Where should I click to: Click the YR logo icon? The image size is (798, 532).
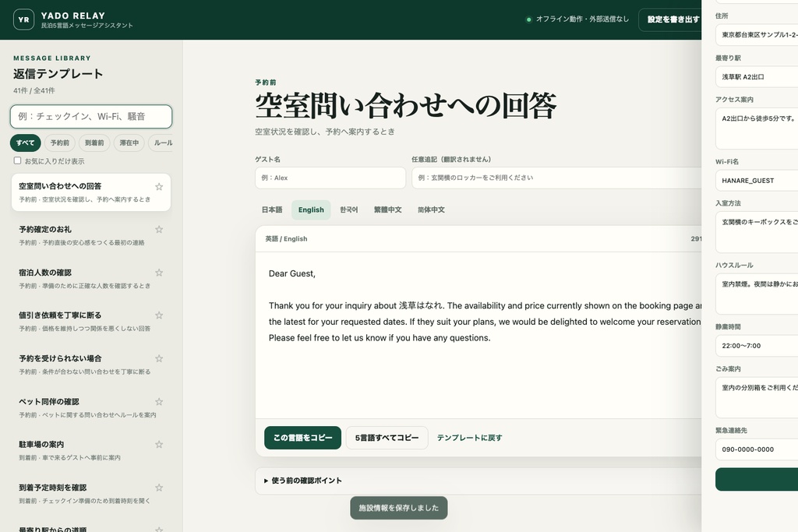pos(23,19)
